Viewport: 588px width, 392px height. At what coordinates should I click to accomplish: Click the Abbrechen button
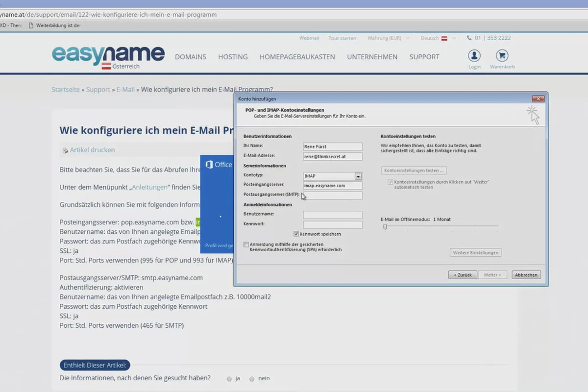(x=526, y=275)
